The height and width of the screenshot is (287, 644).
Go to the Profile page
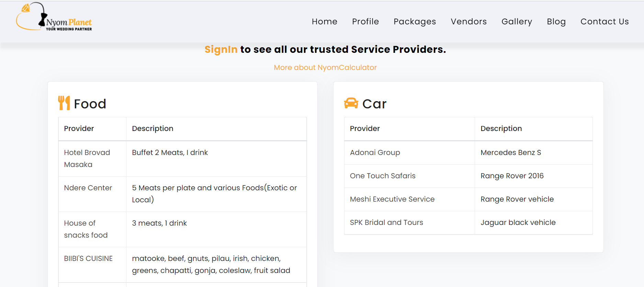pos(365,22)
